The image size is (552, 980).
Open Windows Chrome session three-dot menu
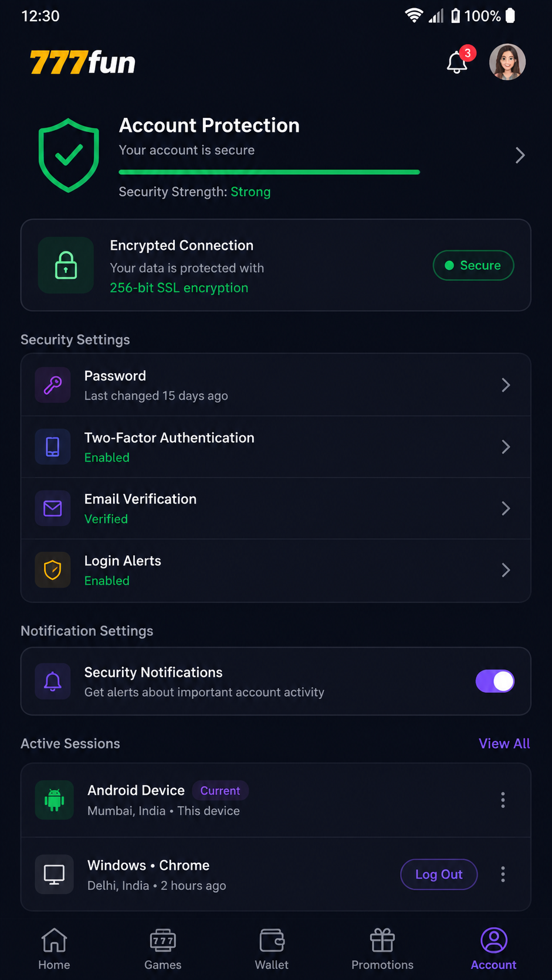[x=503, y=874]
